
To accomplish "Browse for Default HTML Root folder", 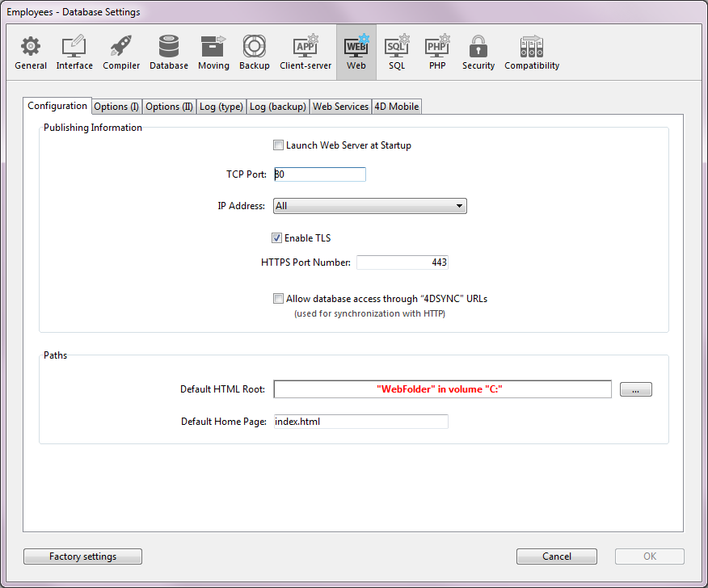I will click(x=635, y=389).
